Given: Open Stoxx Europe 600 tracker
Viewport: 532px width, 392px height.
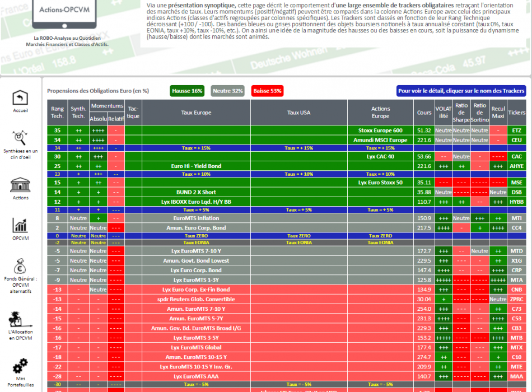Looking at the screenshot, I should coord(380,130).
